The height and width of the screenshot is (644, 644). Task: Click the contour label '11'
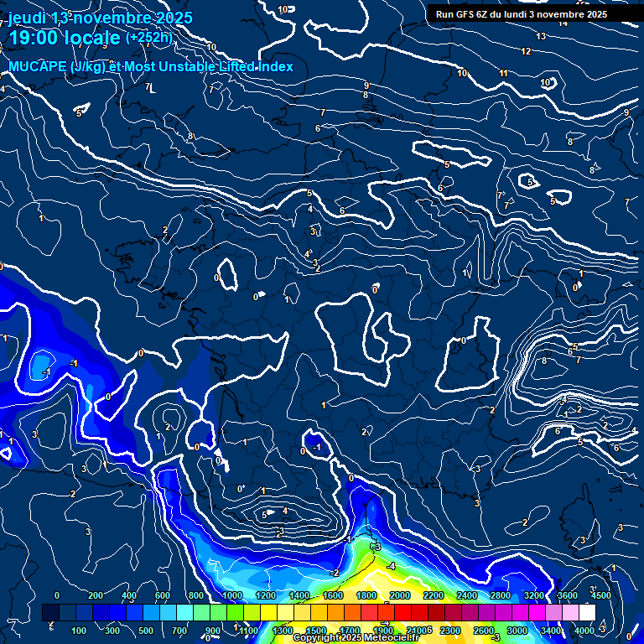pos(503,74)
